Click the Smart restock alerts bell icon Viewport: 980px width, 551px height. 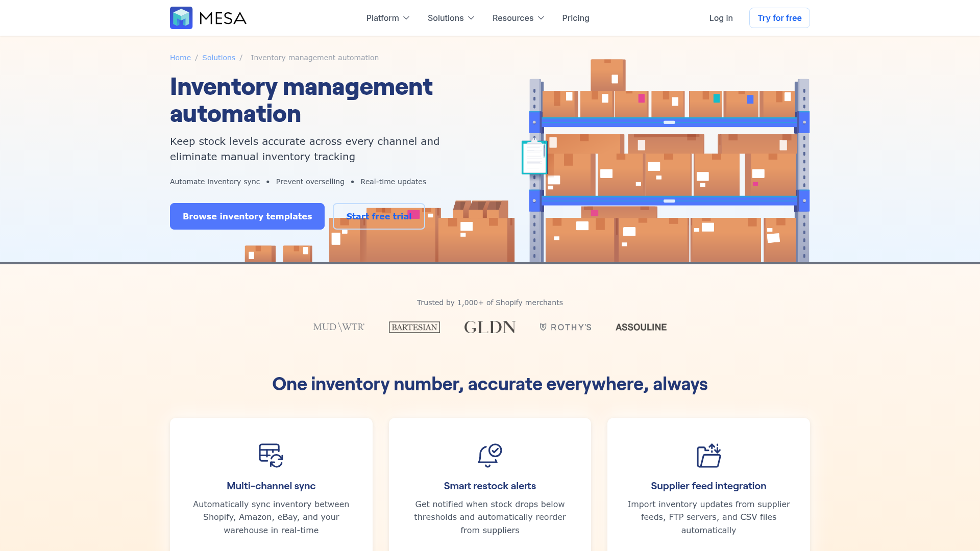click(490, 456)
